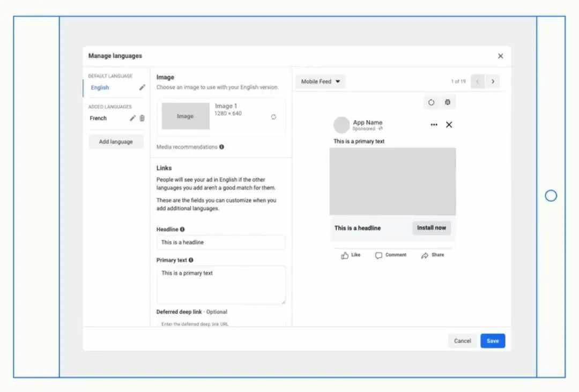
Task: Click 'This is a headline' preview text
Action: (x=358, y=228)
